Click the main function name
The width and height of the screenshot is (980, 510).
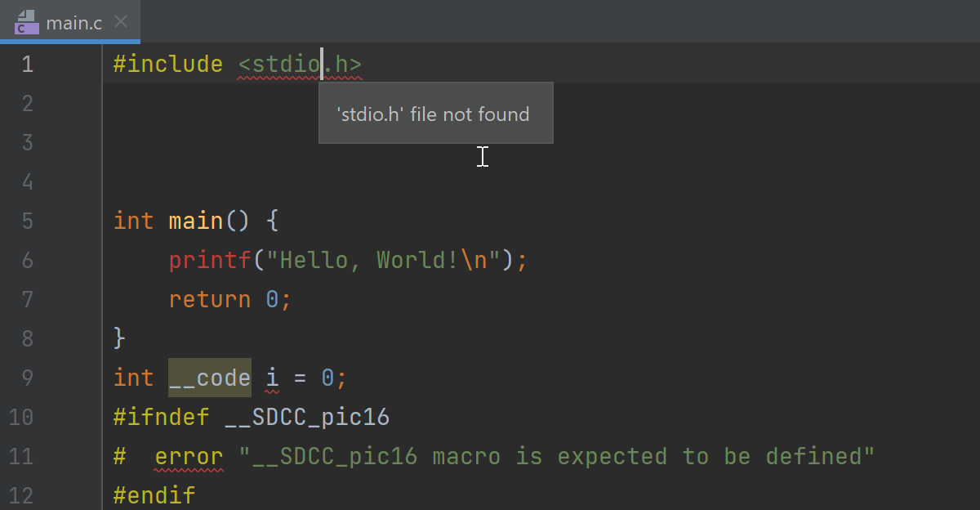pos(194,220)
